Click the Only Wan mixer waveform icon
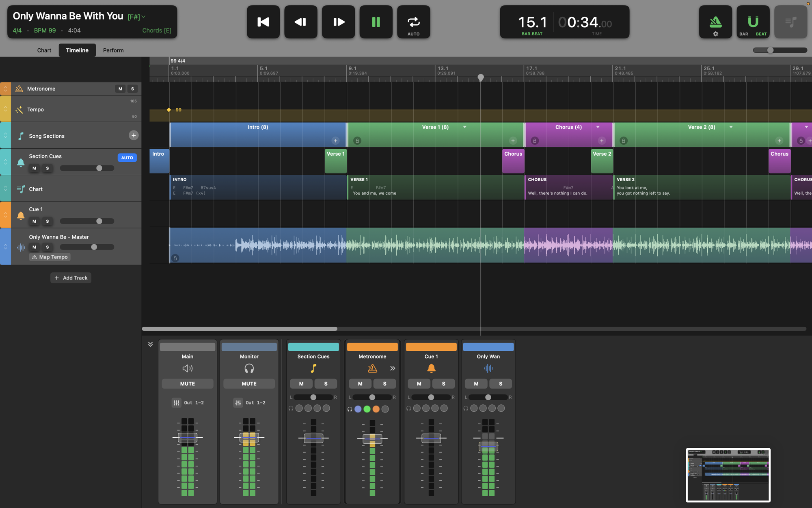 point(488,369)
